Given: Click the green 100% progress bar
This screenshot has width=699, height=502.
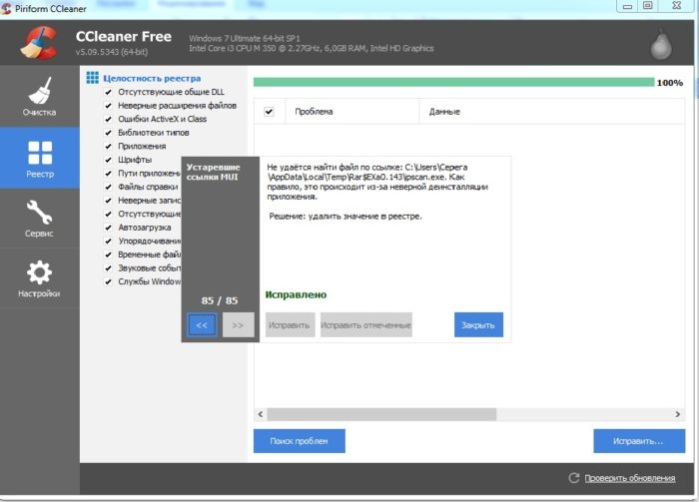Looking at the screenshot, I should 454,82.
